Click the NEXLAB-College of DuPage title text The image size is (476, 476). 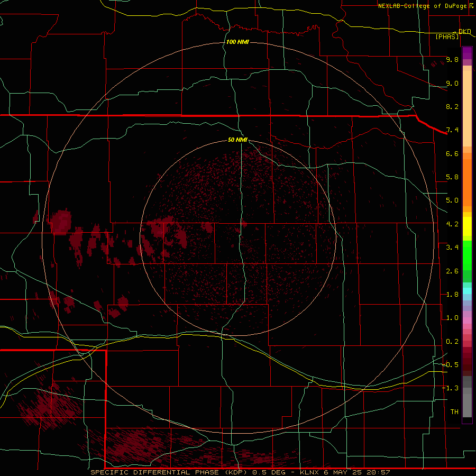(x=422, y=6)
